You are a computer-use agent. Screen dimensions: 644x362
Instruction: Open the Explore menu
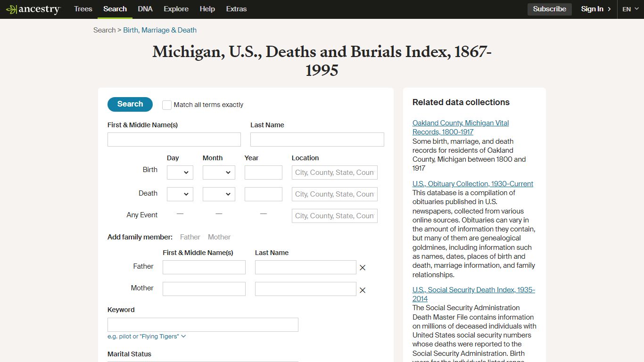[x=176, y=9]
